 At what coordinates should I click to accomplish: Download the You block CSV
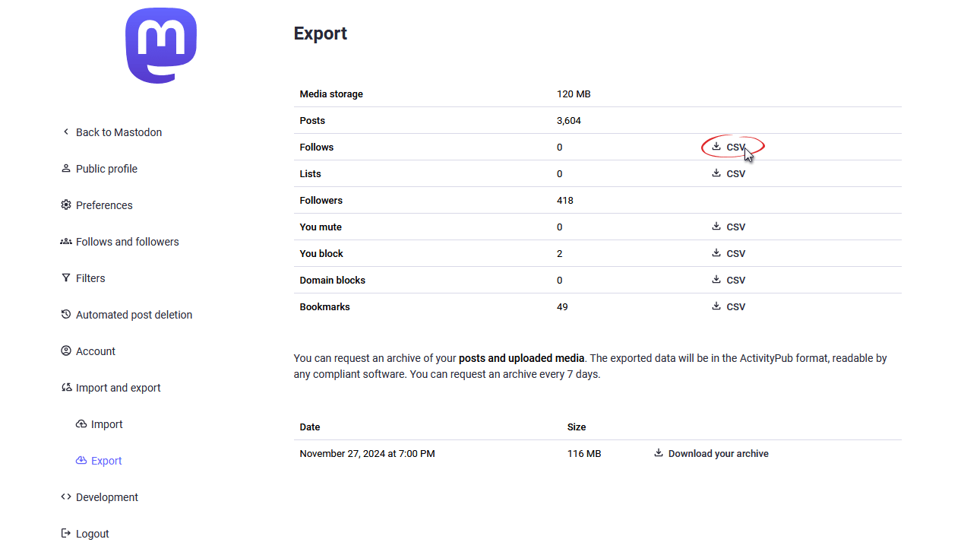coord(729,254)
